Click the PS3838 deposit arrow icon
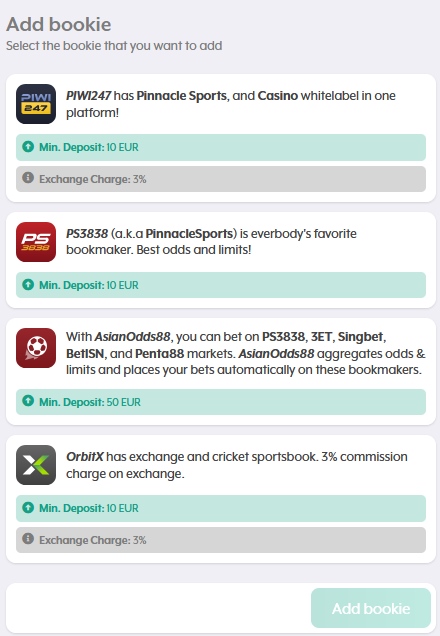 click(x=28, y=284)
